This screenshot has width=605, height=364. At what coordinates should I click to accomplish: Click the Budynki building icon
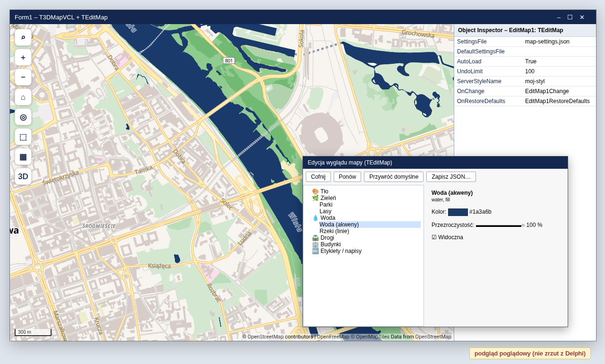click(315, 244)
